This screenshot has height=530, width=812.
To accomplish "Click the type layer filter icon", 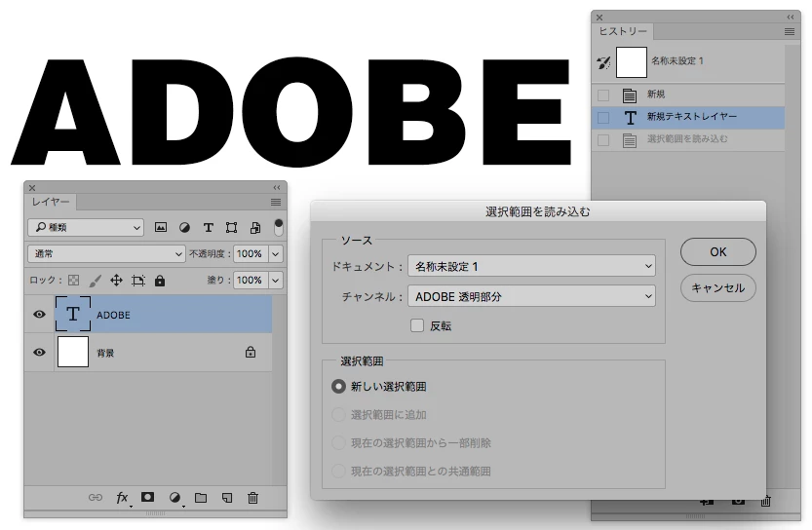I will (x=209, y=227).
